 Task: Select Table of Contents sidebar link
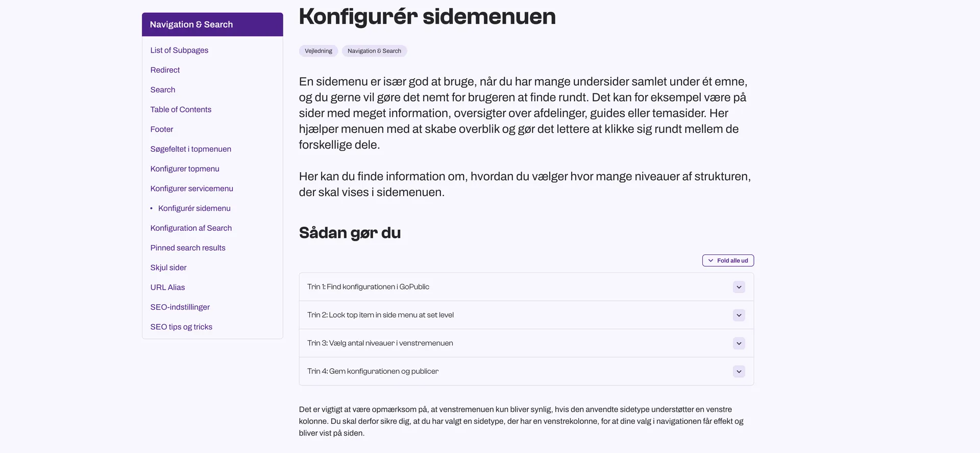(x=181, y=109)
